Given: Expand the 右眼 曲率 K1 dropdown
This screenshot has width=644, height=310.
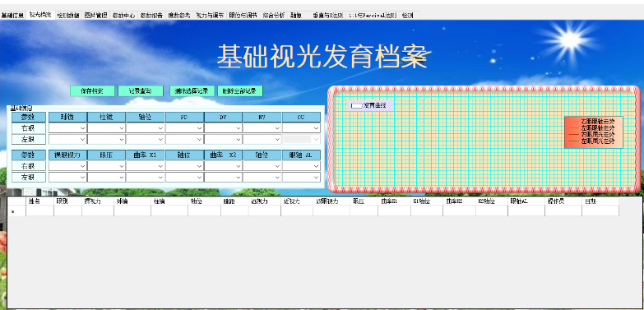Looking at the screenshot, I should pos(160,166).
